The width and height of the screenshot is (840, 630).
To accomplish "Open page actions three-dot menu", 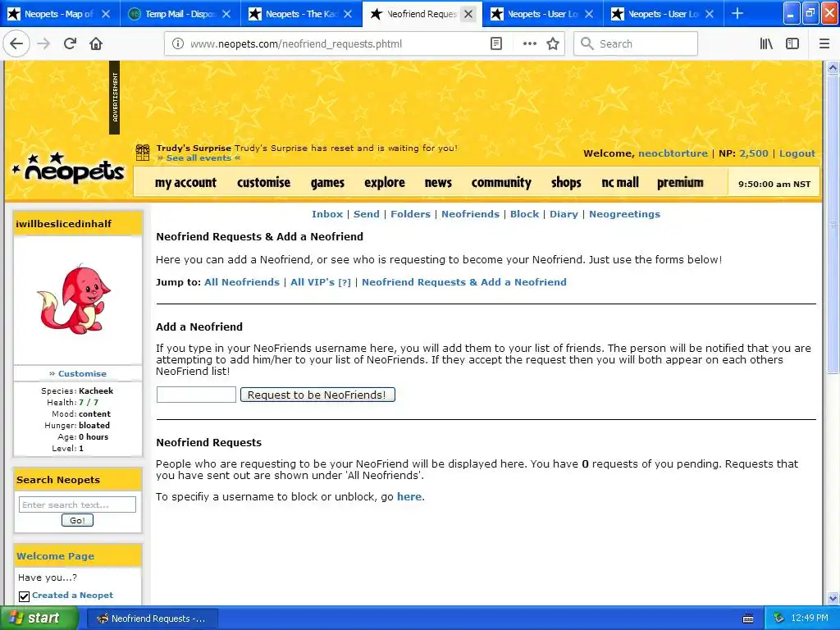I will 529,44.
